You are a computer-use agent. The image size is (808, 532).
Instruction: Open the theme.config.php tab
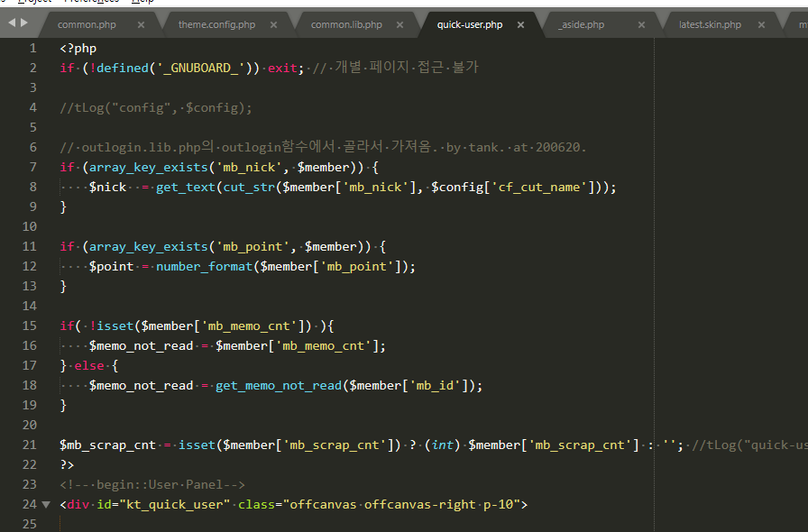(216, 25)
